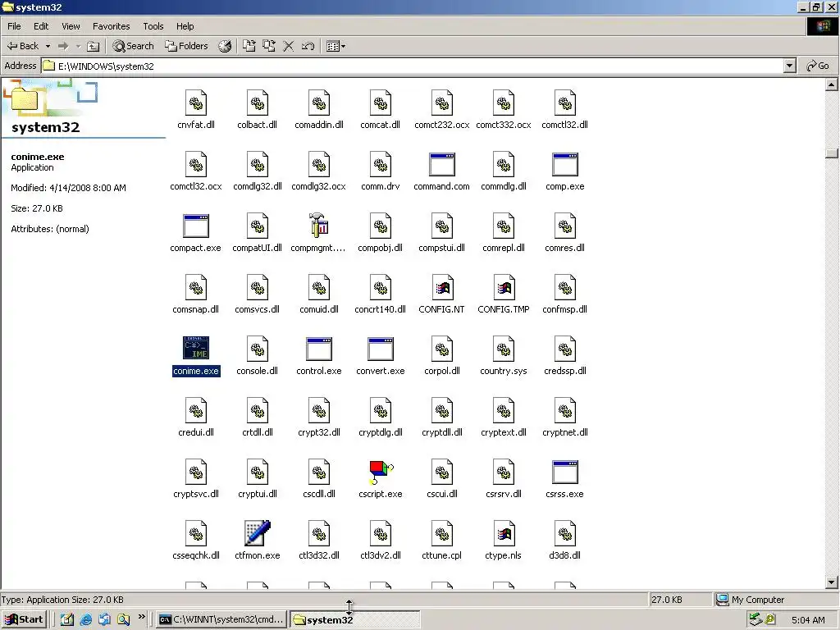Click the Search button
Screen dimensions: 840x630
pyautogui.click(x=134, y=46)
